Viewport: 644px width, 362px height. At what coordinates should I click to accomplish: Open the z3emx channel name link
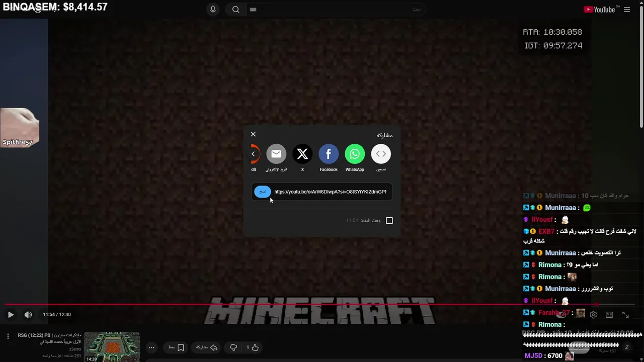(x=75, y=349)
